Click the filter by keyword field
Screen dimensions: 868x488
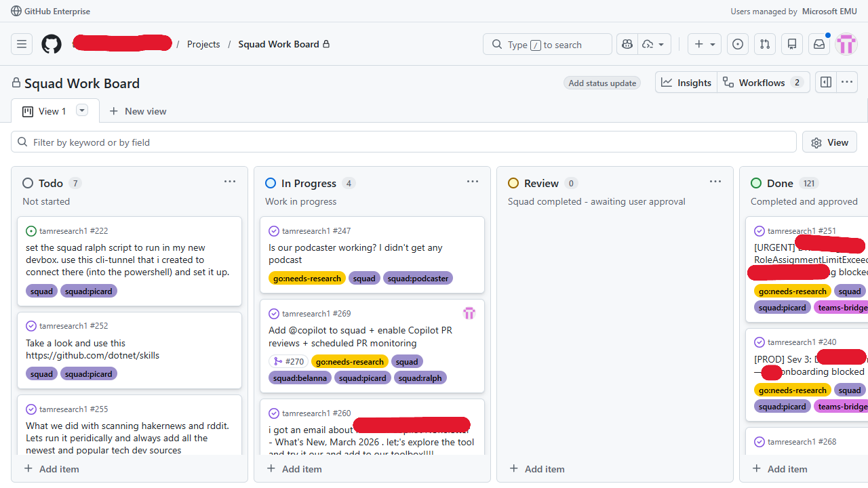(x=271, y=142)
